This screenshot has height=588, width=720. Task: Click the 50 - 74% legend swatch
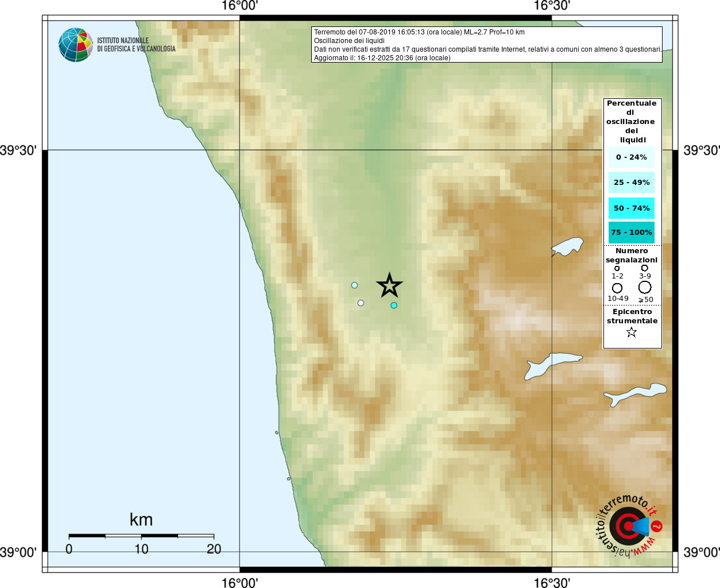632,208
